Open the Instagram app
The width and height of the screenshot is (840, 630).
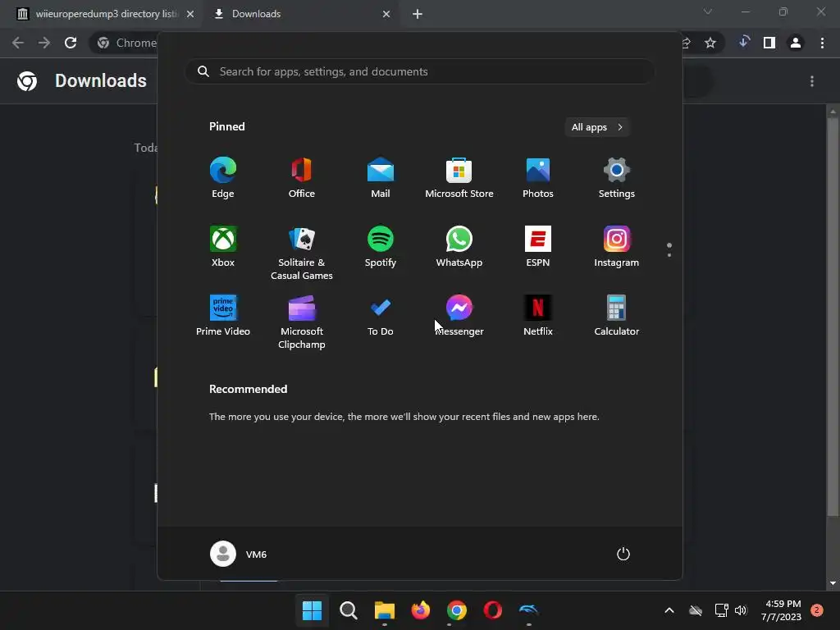(617, 246)
